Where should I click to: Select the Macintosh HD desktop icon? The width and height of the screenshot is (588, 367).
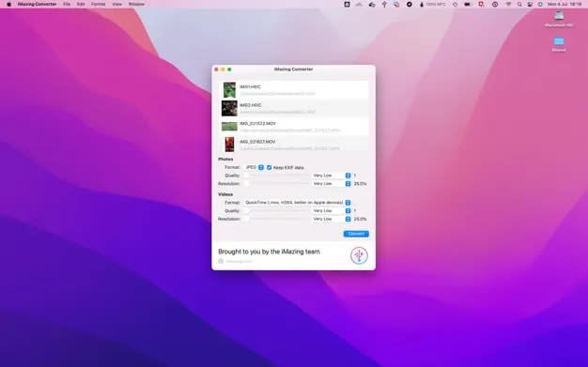[559, 16]
